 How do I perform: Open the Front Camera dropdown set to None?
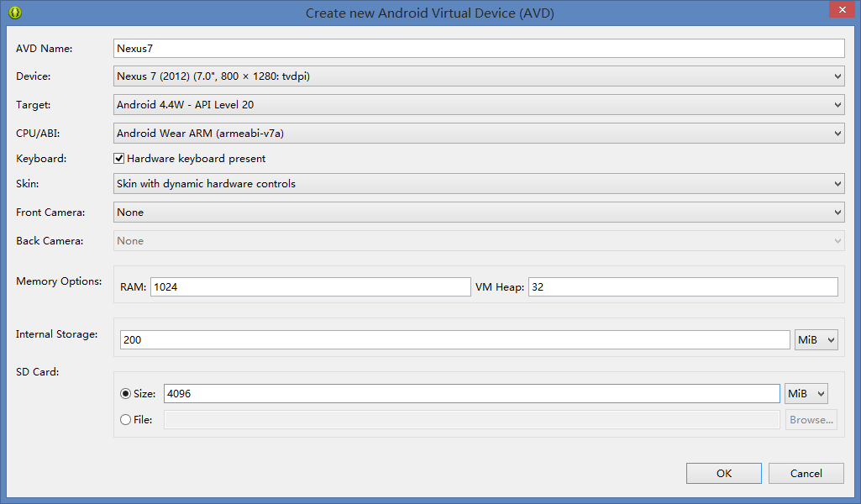click(x=479, y=213)
